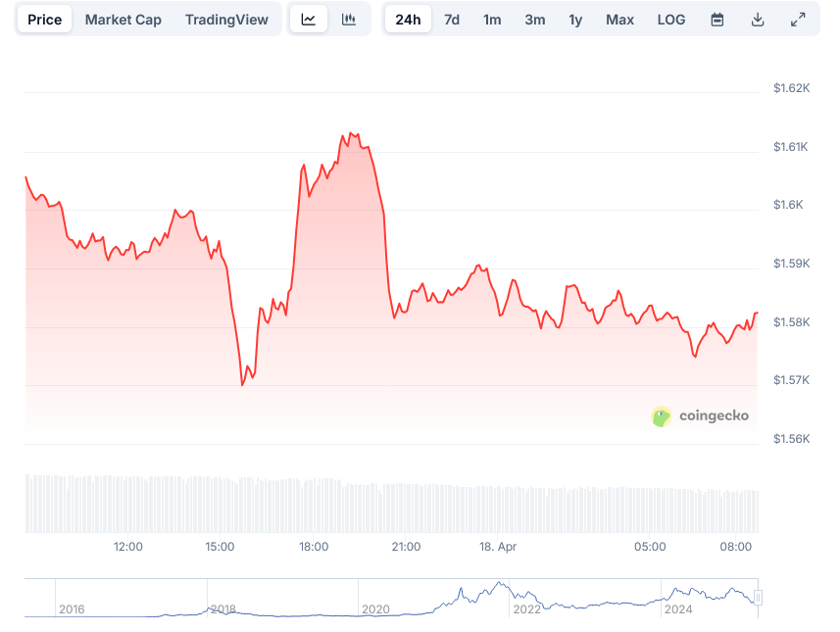Enable logarithmic scale with LOG toggle
The image size is (840, 632).
coord(671,19)
